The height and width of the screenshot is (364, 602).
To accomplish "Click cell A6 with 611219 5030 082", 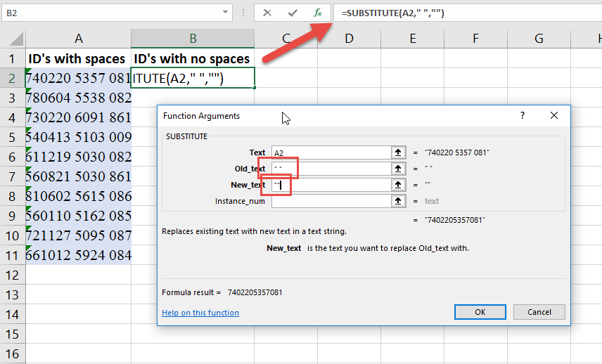I will [78, 157].
